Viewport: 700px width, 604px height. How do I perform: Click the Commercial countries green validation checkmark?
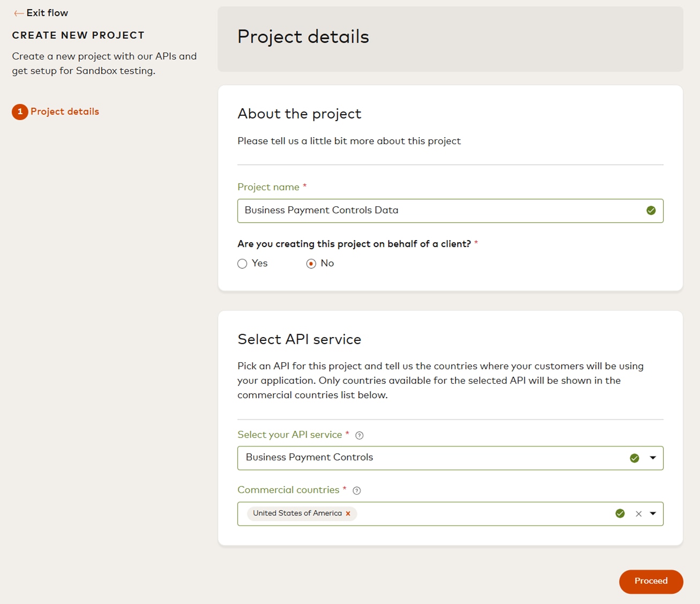click(620, 513)
